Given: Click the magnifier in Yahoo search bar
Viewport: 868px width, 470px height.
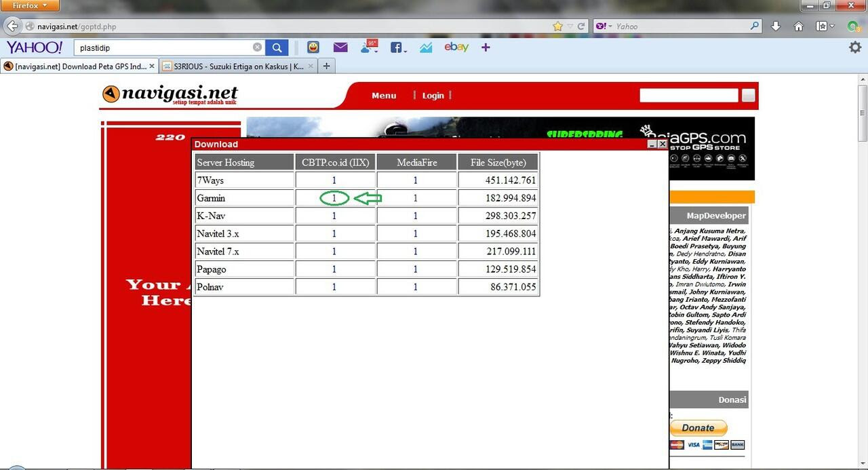Looking at the screenshot, I should pyautogui.click(x=755, y=26).
